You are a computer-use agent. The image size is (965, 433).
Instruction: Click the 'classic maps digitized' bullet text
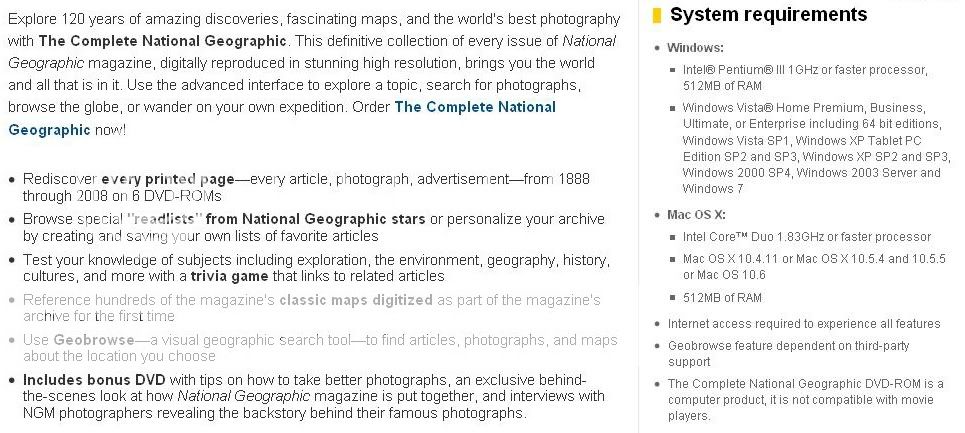click(356, 300)
